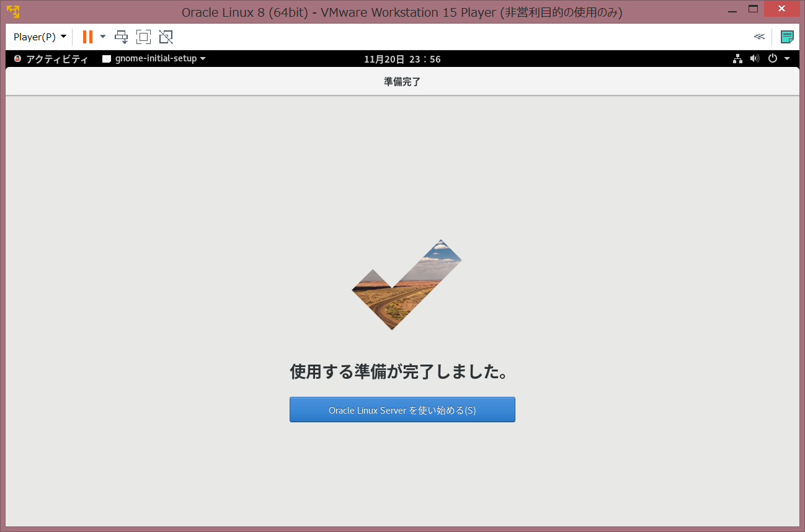Open the gnome-initial-setup app menu

154,59
